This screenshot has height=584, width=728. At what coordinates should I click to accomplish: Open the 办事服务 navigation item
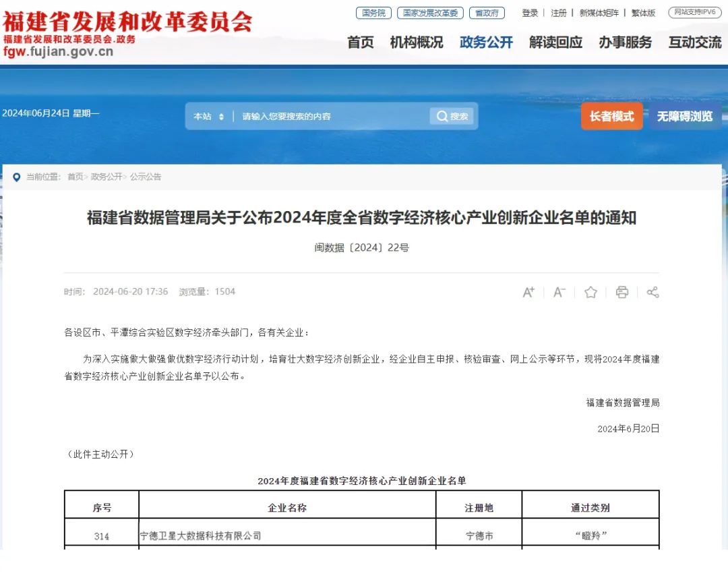click(x=625, y=42)
